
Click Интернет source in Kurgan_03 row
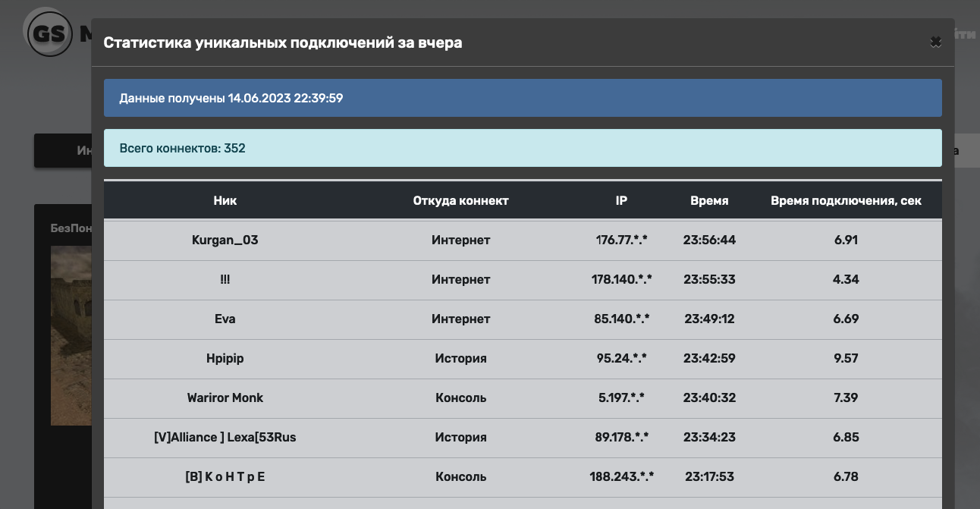click(x=460, y=240)
